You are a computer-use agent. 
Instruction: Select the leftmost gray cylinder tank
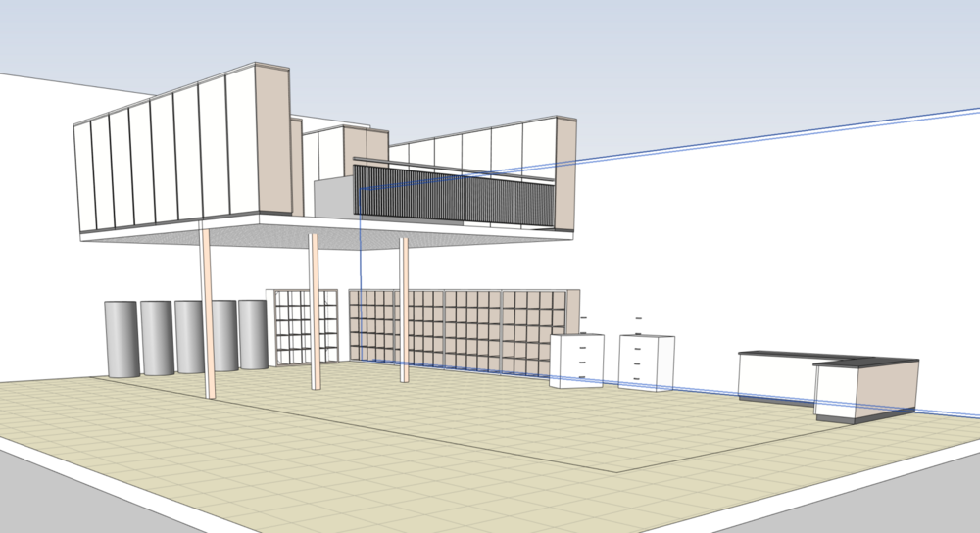(122, 339)
